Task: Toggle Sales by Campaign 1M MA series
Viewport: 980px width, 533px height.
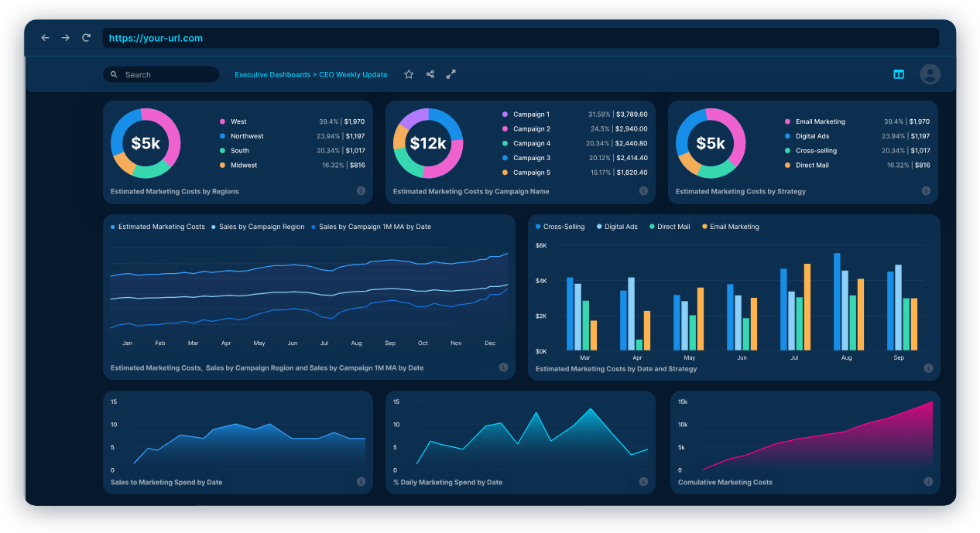Action: [x=372, y=227]
